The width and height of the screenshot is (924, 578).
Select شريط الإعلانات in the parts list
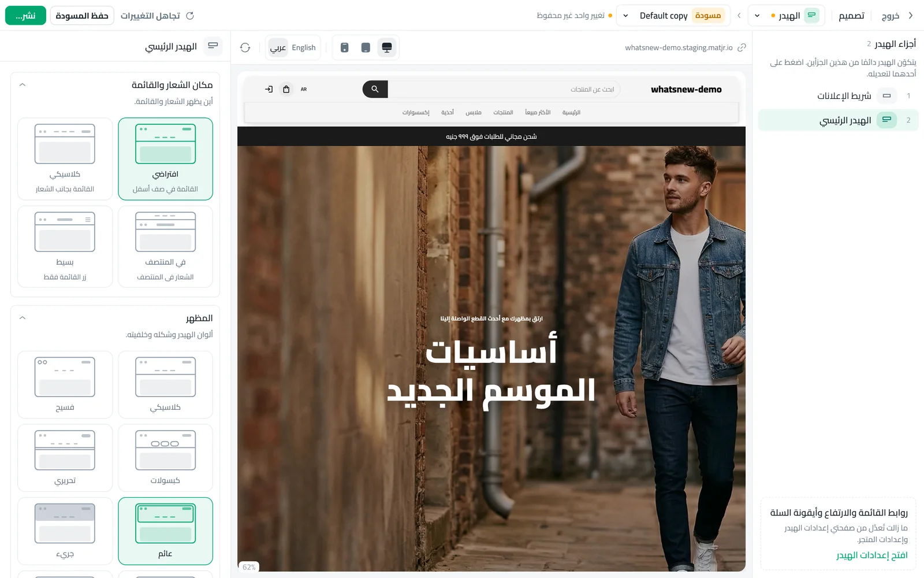[838, 95]
